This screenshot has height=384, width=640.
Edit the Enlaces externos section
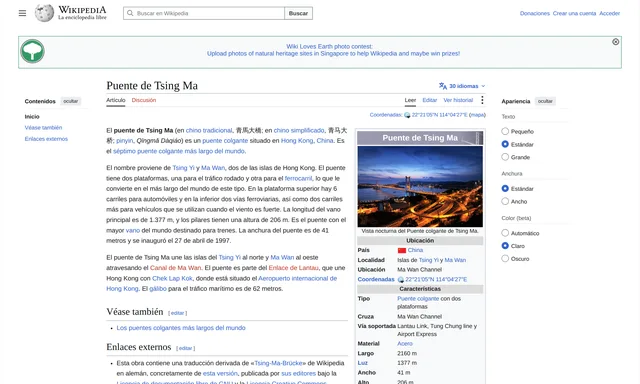point(185,348)
